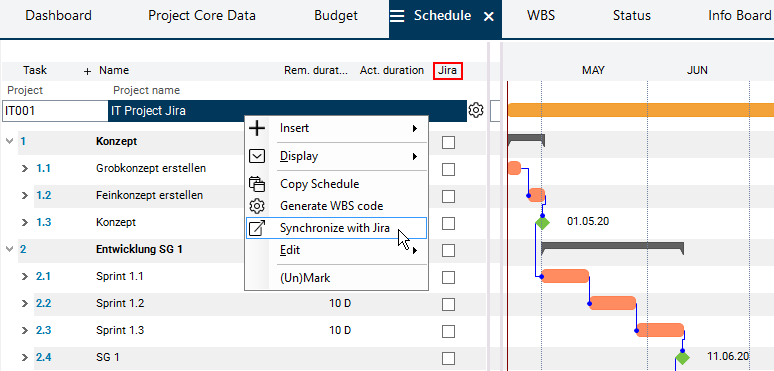Viewport: 774px width, 371px height.
Task: Click the IT001 project ID field
Action: tap(55, 111)
